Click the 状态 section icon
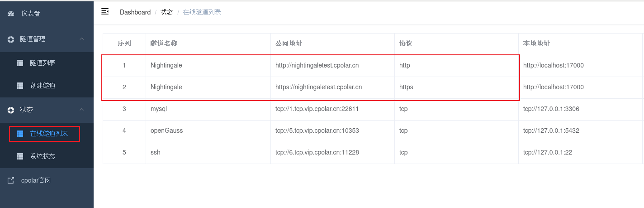This screenshot has width=644, height=208. (11, 110)
